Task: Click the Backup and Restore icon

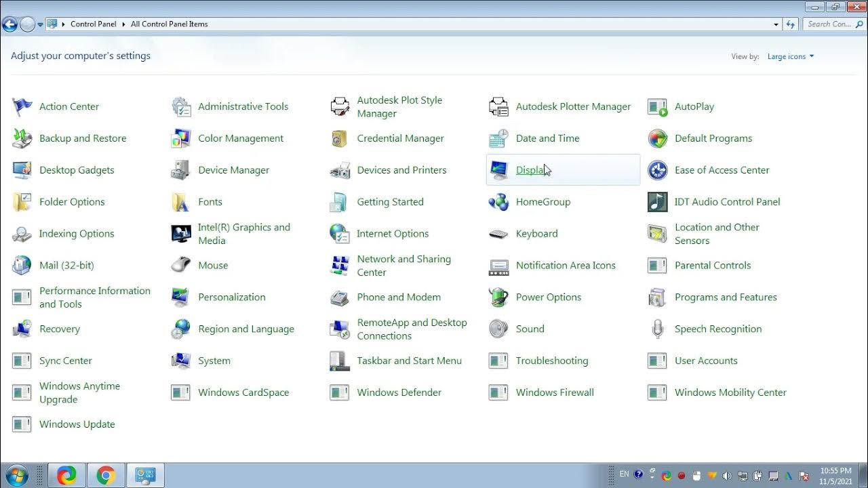Action: click(x=22, y=138)
